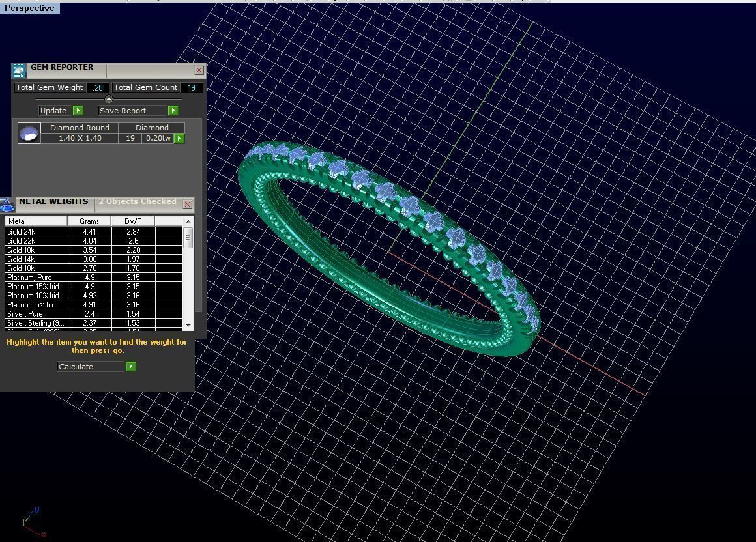Select the Gold 14k row

coord(94,259)
